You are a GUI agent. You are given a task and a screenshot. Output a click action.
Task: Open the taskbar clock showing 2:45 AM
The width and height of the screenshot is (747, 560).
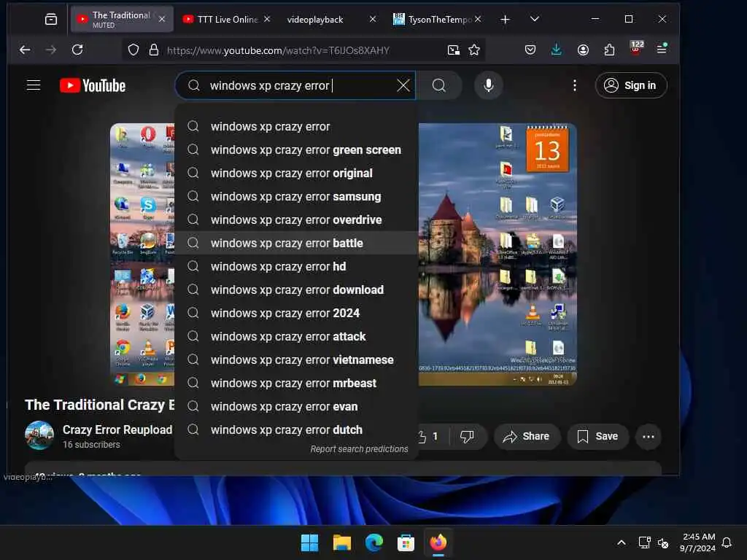point(698,542)
